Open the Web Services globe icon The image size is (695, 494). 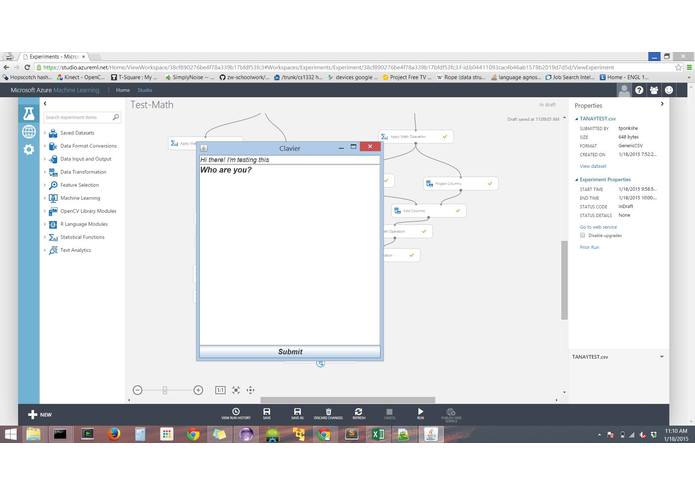[x=29, y=132]
